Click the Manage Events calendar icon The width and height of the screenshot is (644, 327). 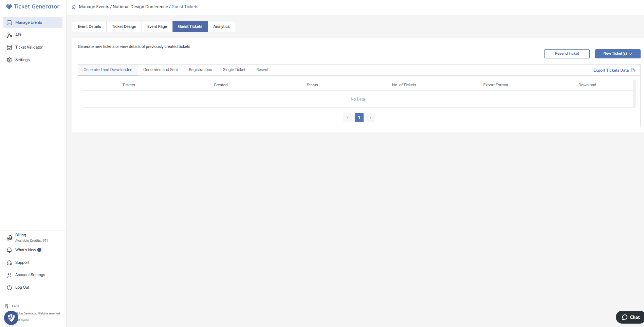10,23
